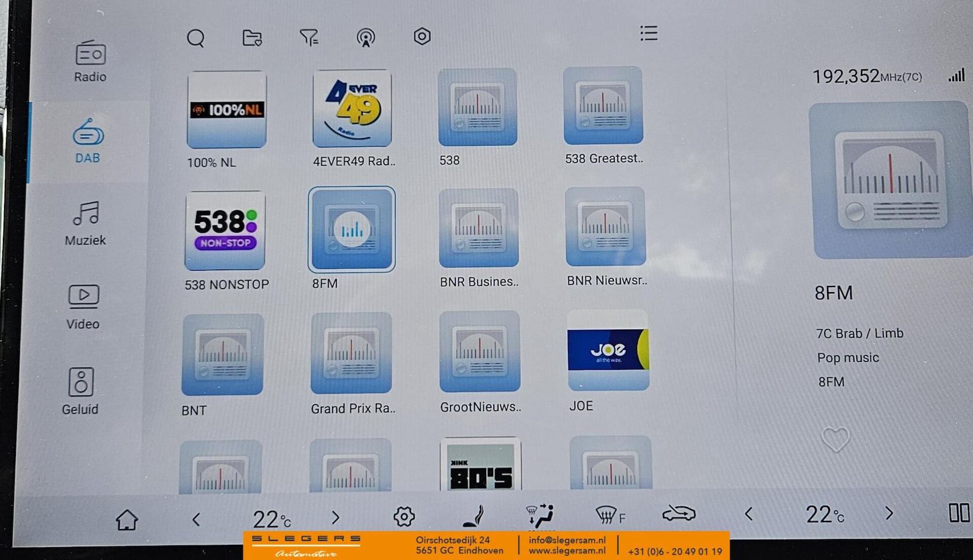Tap the search magnifier icon
This screenshot has height=560, width=973.
(196, 38)
